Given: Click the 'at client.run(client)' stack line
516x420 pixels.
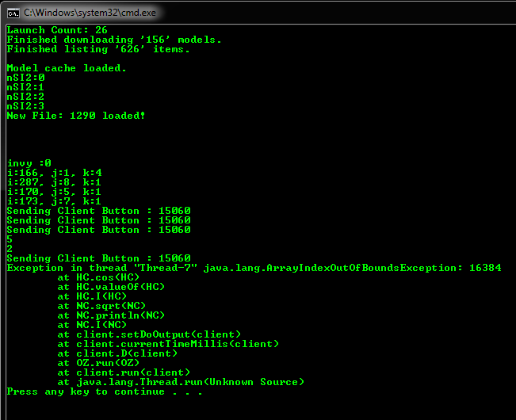Looking at the screenshot, I should coord(124,372).
